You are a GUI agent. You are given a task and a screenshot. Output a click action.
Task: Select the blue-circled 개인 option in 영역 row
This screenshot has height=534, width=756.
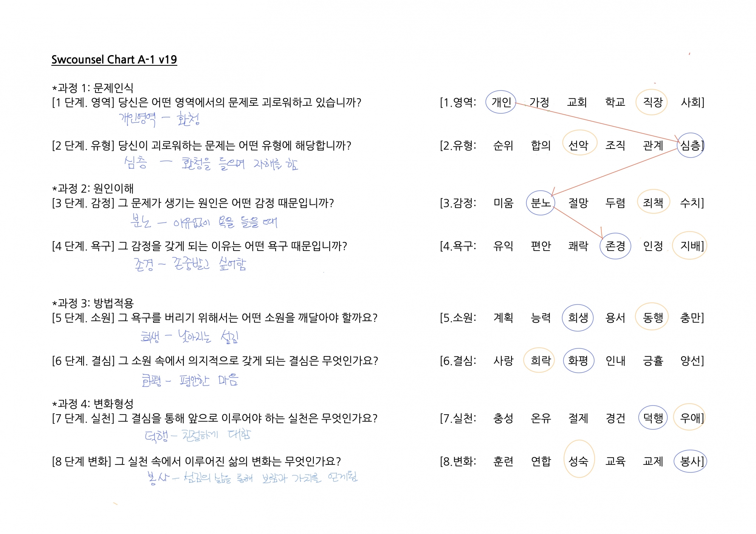501,102
